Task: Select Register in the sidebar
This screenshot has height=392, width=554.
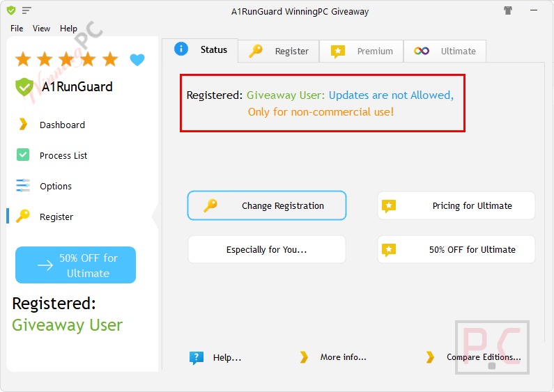Action: point(56,217)
